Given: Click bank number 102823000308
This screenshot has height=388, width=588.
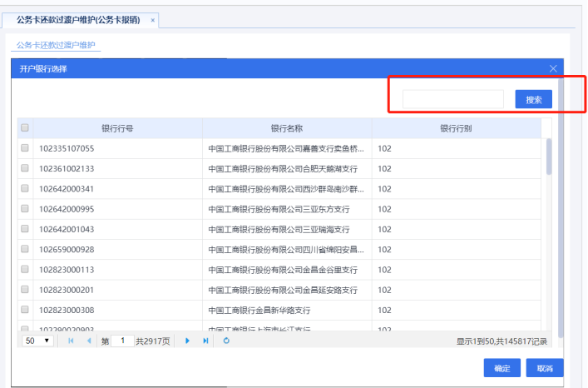Looking at the screenshot, I should 67,311.
